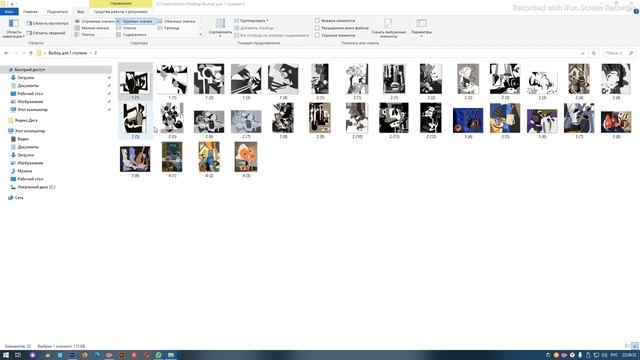Select Обычные значки layout option
The image size is (640, 360).
176,21
